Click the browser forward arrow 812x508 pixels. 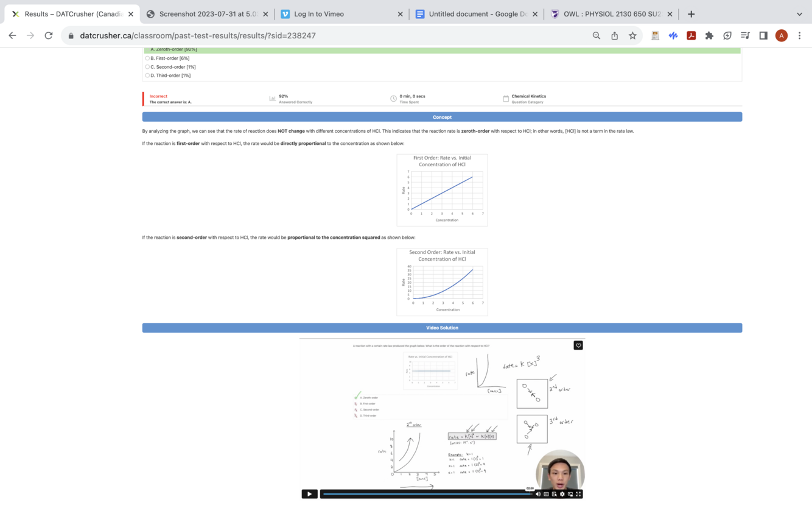(30, 35)
